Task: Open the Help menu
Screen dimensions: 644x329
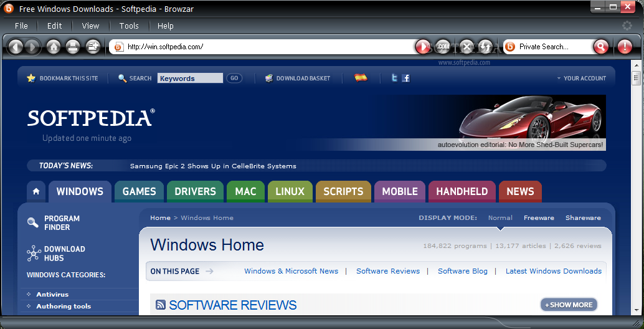Action: tap(166, 26)
